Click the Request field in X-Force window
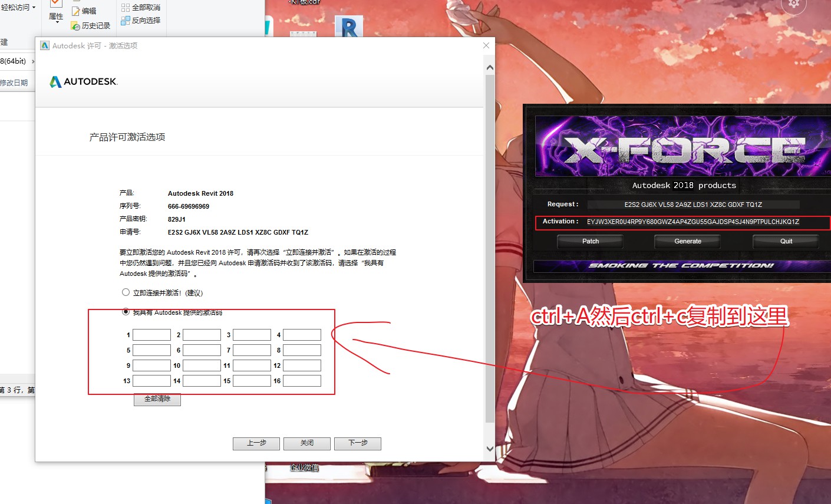831x504 pixels. pos(693,205)
